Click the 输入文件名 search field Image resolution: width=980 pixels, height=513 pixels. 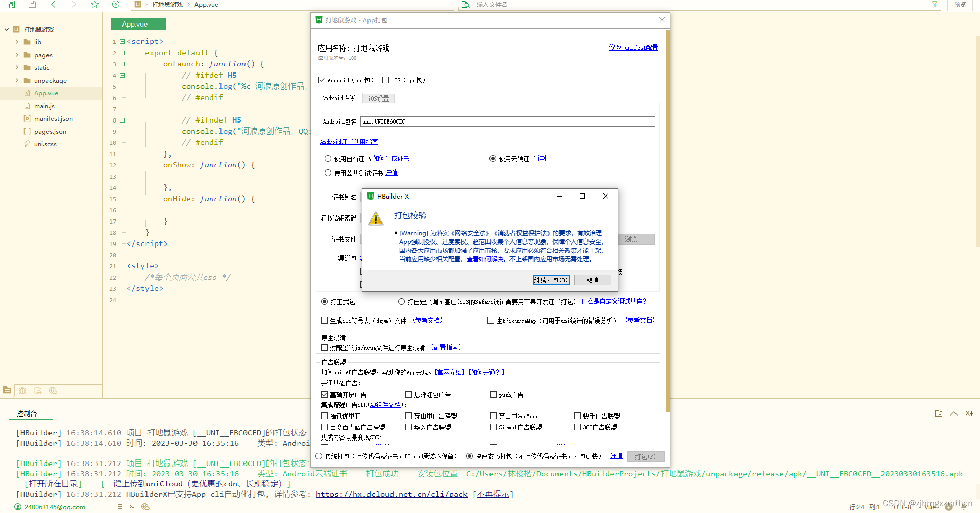click(699, 4)
